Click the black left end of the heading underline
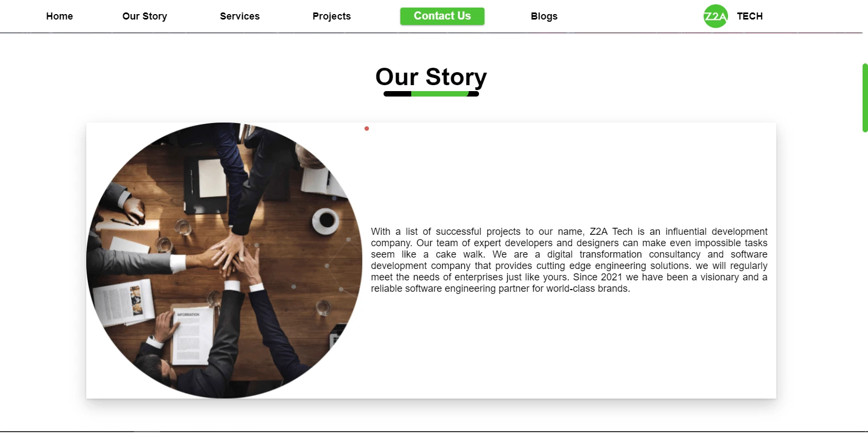Image resolution: width=868 pixels, height=436 pixels. (397, 94)
